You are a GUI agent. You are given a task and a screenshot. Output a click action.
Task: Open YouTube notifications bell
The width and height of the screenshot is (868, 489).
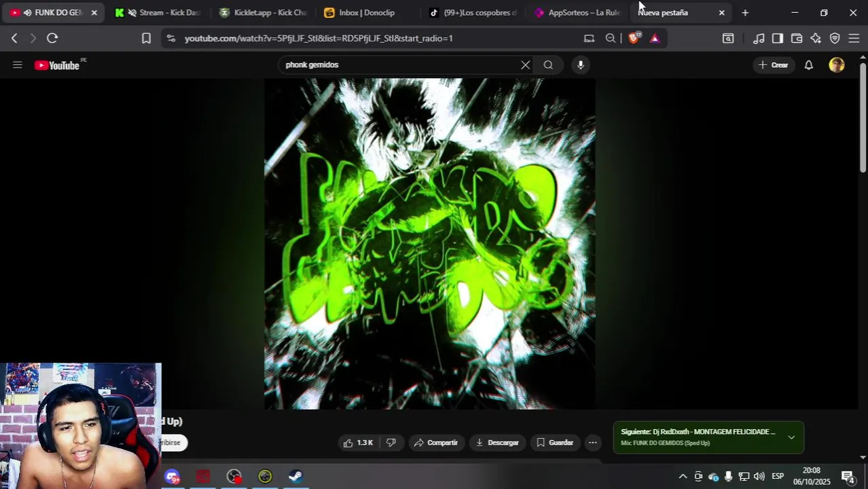pos(809,65)
